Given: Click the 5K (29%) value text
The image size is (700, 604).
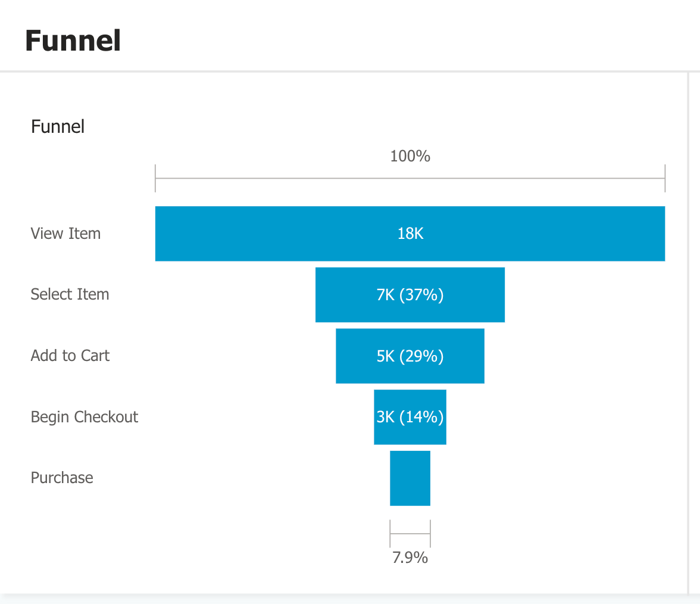Looking at the screenshot, I should [x=410, y=356].
